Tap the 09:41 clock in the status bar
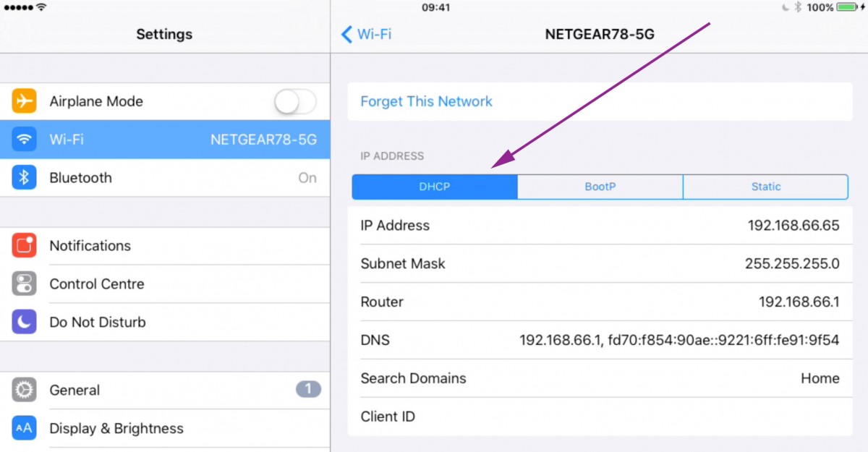The height and width of the screenshot is (452, 868). point(435,7)
